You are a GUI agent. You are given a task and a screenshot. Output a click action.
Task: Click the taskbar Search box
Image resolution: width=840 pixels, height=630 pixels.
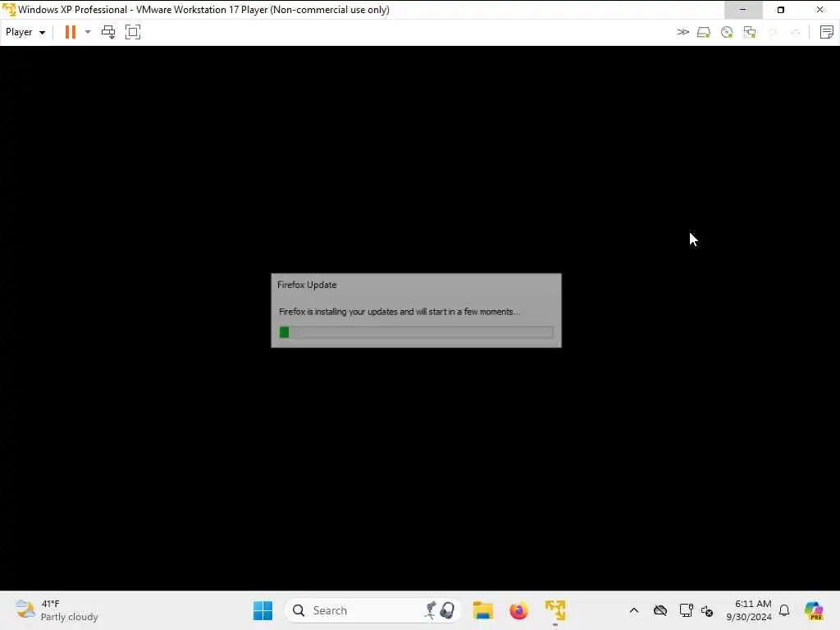pyautogui.click(x=373, y=610)
